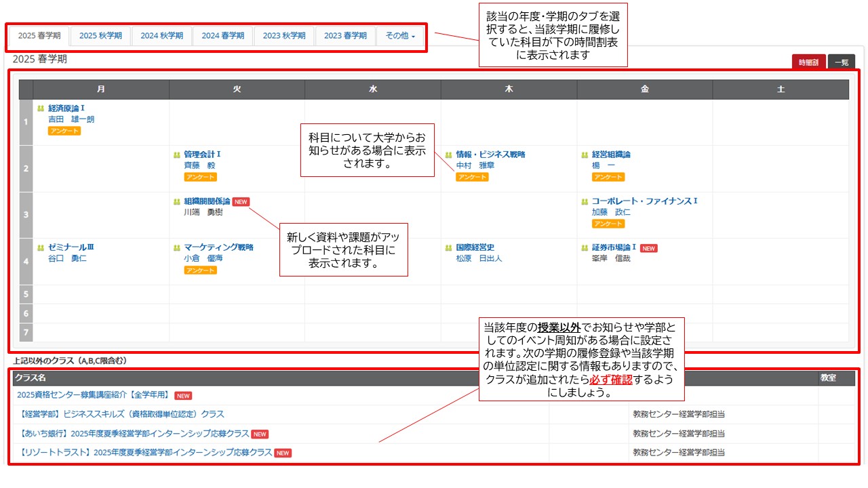Expand the その他 semester dropdown

coord(400,36)
